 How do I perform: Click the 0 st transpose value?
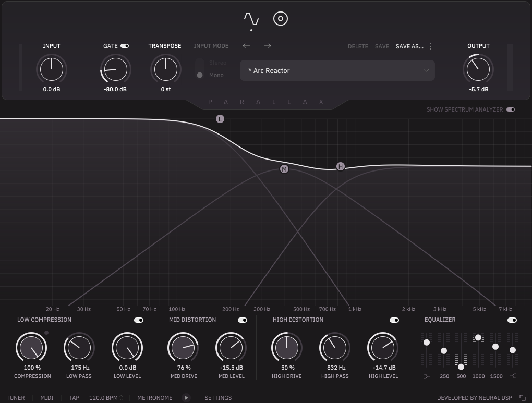165,89
